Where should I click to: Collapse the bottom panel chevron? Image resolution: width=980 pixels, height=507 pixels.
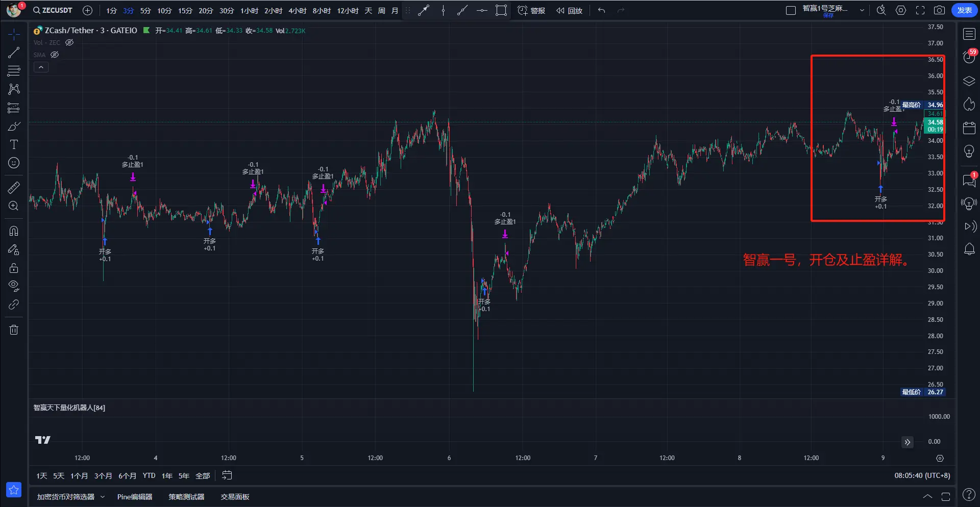coord(927,497)
